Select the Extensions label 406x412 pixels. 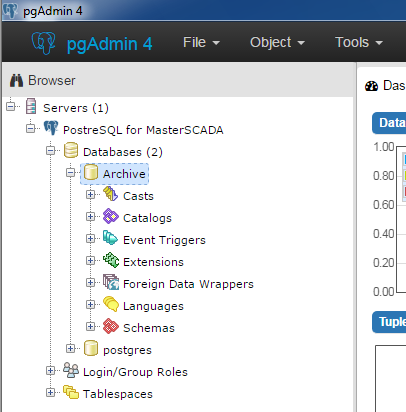[x=153, y=262]
